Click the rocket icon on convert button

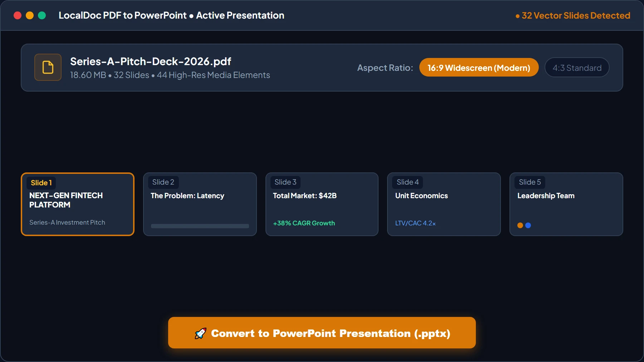(200, 333)
